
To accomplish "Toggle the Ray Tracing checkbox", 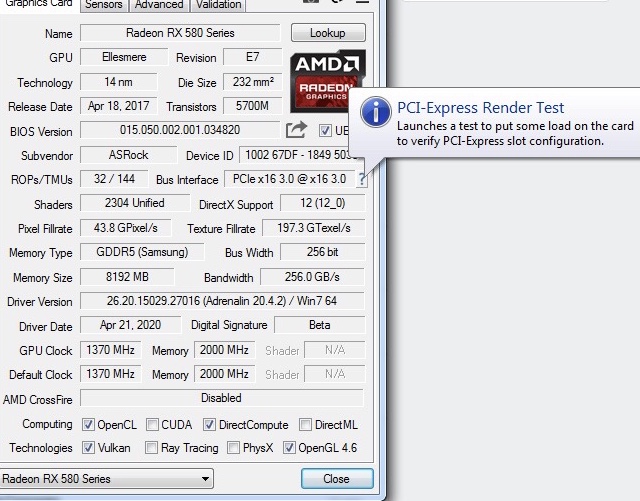I will point(151,448).
